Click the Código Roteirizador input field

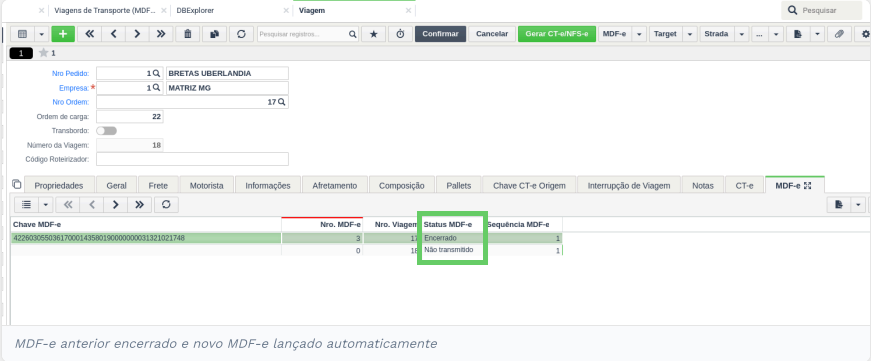(x=192, y=159)
